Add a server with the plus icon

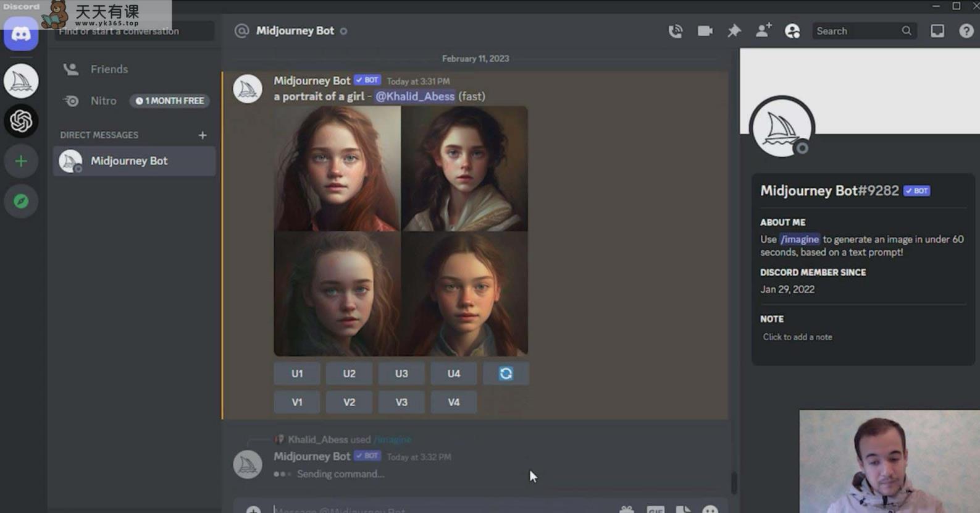pyautogui.click(x=21, y=161)
